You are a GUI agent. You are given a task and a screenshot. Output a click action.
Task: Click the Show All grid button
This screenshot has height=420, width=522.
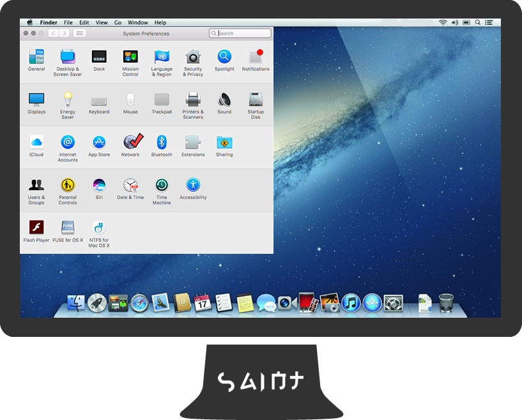coord(80,33)
